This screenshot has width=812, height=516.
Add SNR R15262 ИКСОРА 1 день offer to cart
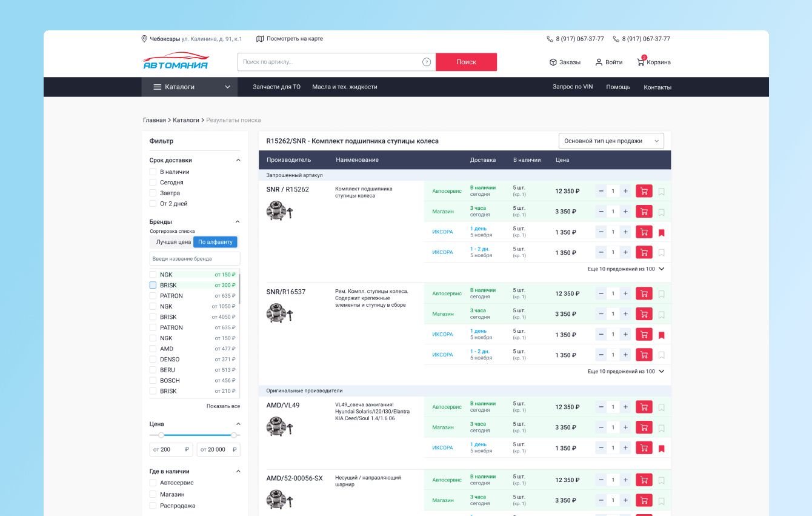644,232
